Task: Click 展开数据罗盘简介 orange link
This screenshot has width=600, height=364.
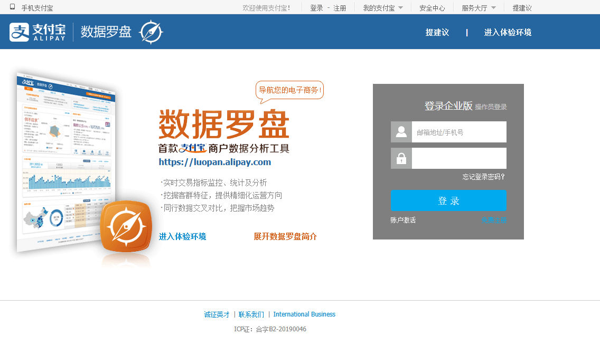Action: click(x=285, y=236)
